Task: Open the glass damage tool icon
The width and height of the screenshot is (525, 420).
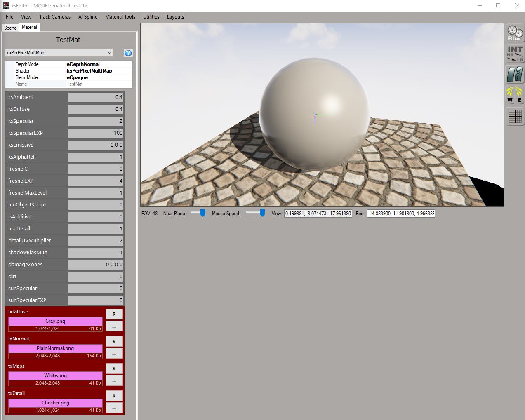Action: pos(515,75)
